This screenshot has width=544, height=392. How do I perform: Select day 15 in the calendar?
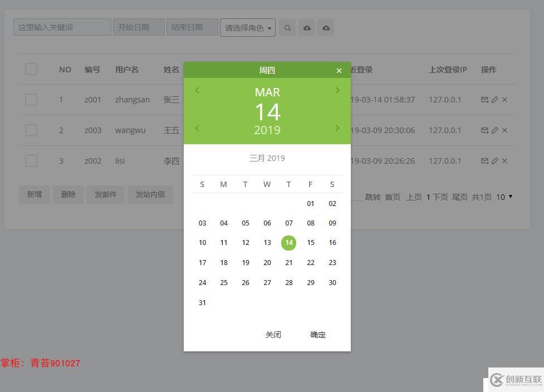[x=311, y=242]
